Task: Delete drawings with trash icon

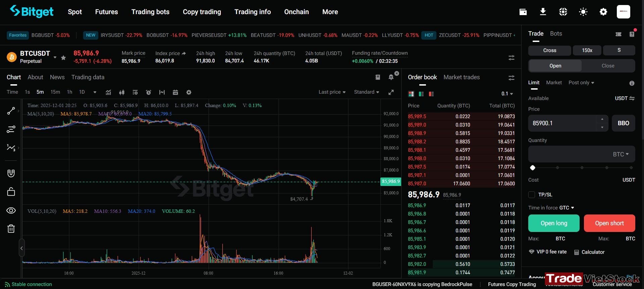Action: coord(11,229)
